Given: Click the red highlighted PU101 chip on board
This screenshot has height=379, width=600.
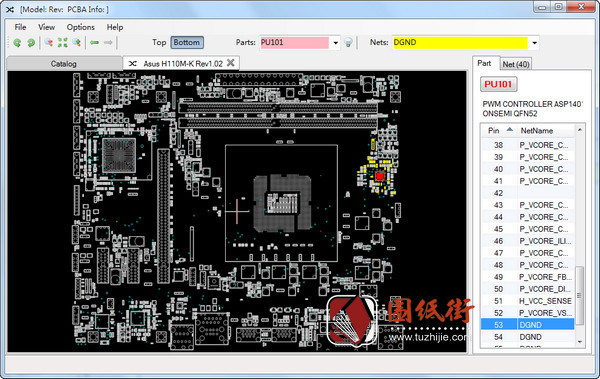Looking at the screenshot, I should pyautogui.click(x=380, y=176).
